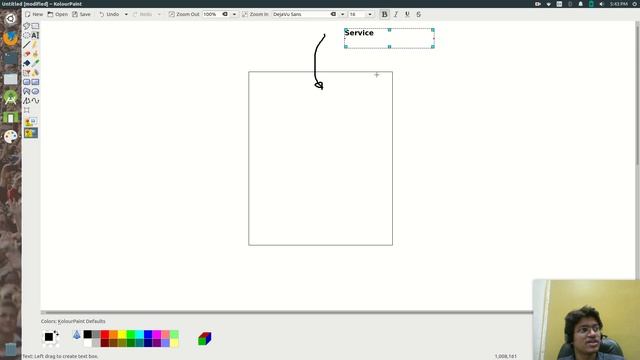Click the Zoom In button
Viewport: 640px width, 360px height.
coord(255,14)
